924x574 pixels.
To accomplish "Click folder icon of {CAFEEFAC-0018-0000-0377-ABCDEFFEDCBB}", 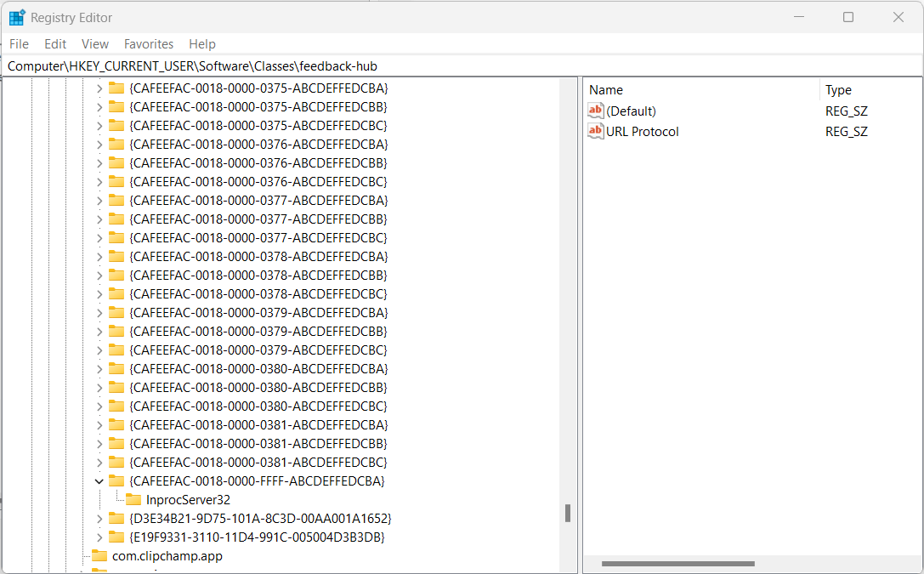I will [x=116, y=219].
